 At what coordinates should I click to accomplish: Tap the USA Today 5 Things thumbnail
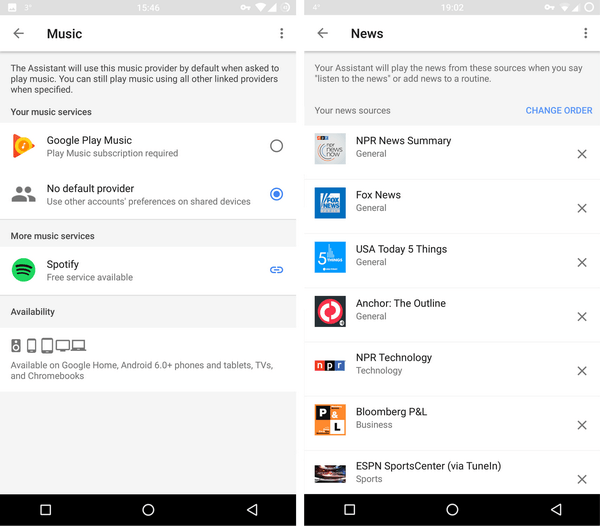[x=330, y=257]
